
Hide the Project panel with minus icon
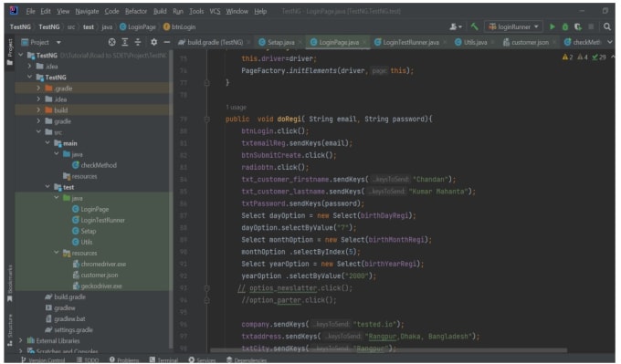tap(167, 42)
